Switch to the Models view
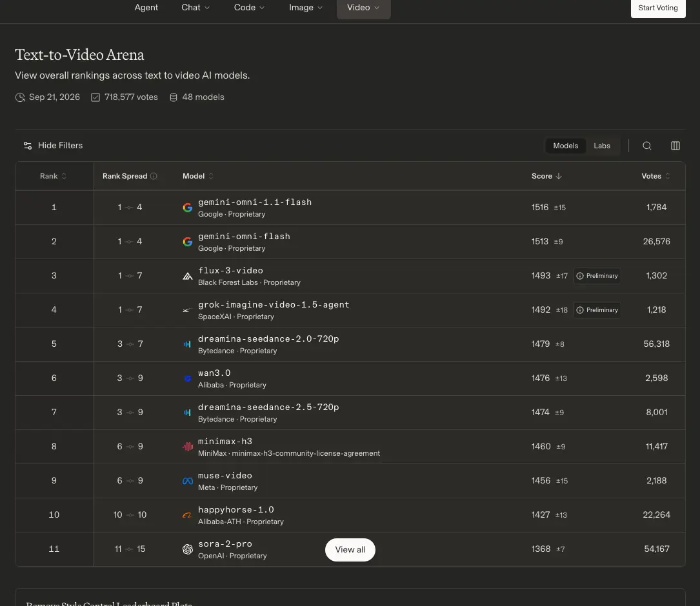This screenshot has height=606, width=700. click(565, 146)
